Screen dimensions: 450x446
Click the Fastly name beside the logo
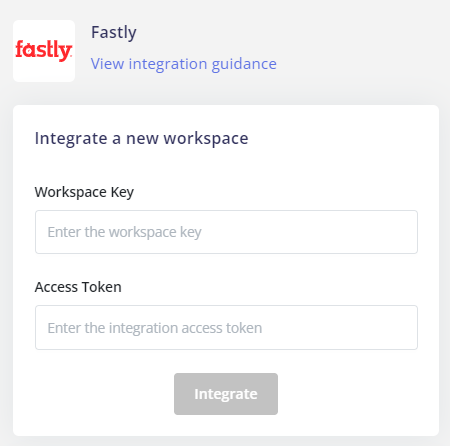(114, 33)
